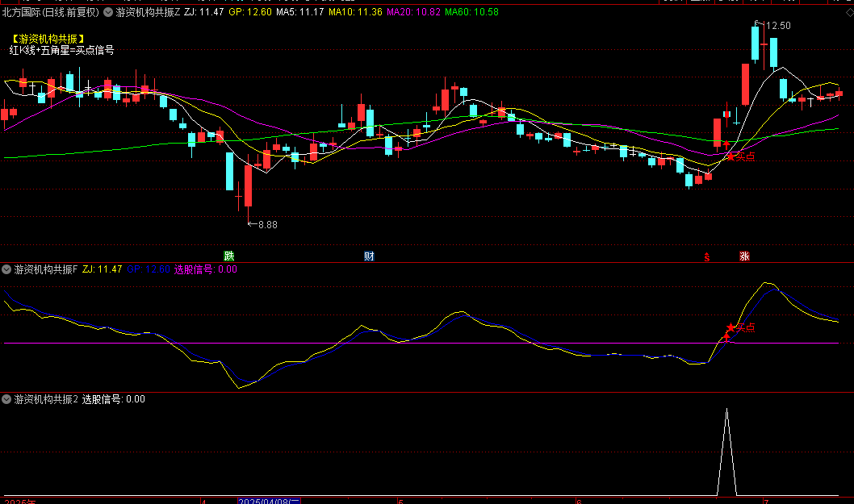Click the 买点 star in 游资机构共振F panel
Viewport: 854px width, 504px height.
click(731, 327)
